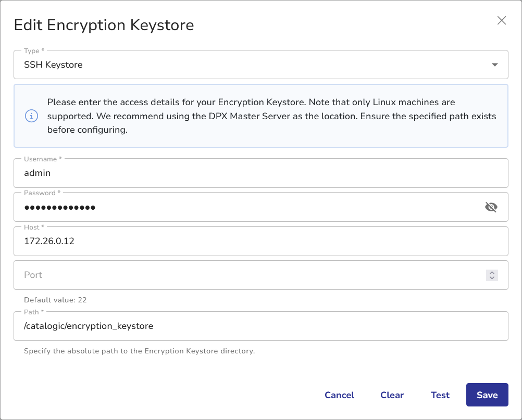Click the empty Port input field

tap(245, 275)
